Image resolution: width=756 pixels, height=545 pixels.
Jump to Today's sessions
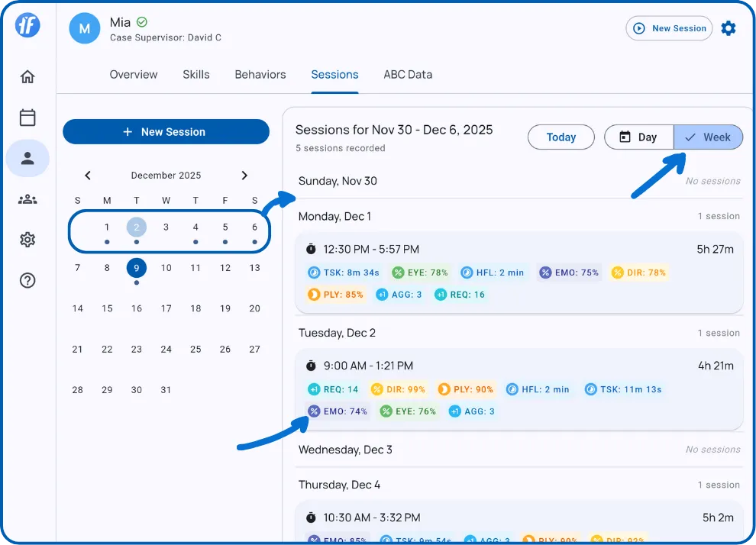561,137
